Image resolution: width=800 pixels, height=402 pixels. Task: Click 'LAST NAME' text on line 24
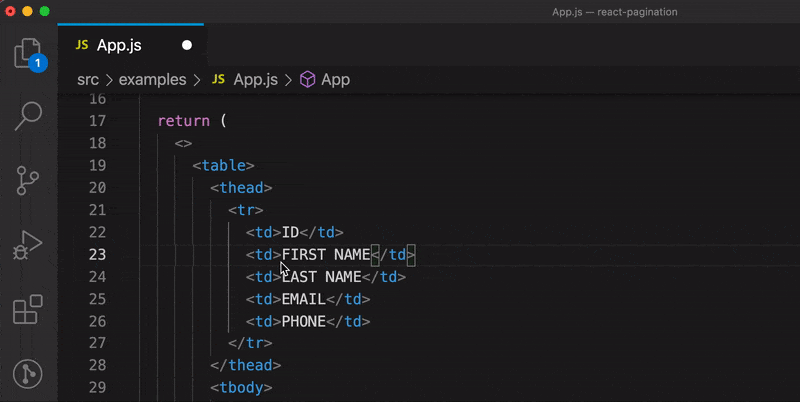coord(321,277)
